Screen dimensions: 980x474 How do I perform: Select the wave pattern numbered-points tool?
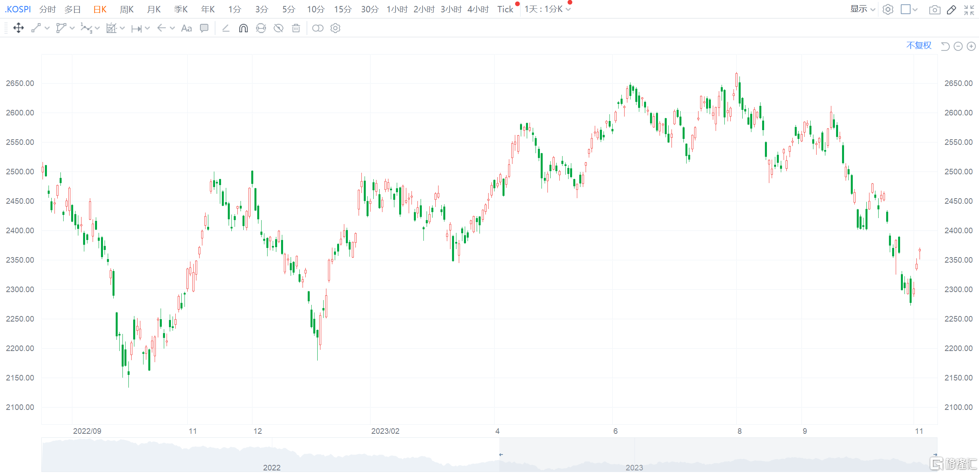[x=86, y=28]
